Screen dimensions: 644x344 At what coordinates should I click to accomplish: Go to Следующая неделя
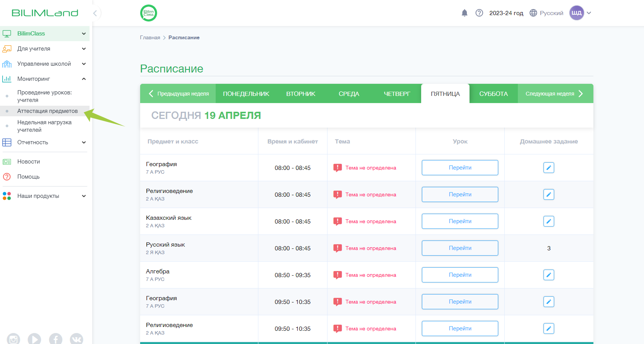(555, 94)
